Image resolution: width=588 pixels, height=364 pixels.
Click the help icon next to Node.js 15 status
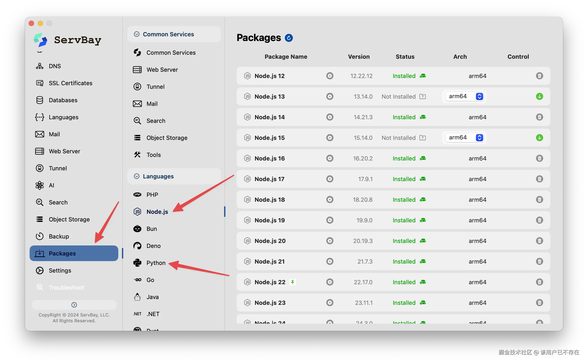click(x=422, y=138)
